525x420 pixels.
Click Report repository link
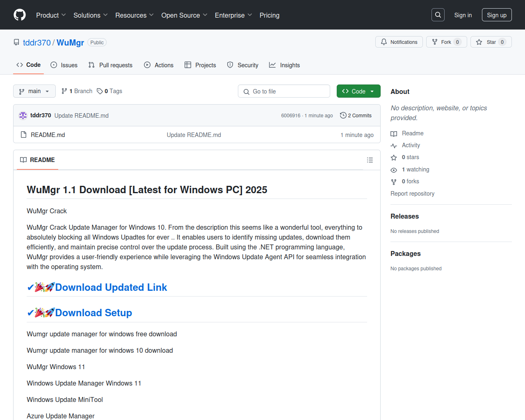(x=412, y=194)
